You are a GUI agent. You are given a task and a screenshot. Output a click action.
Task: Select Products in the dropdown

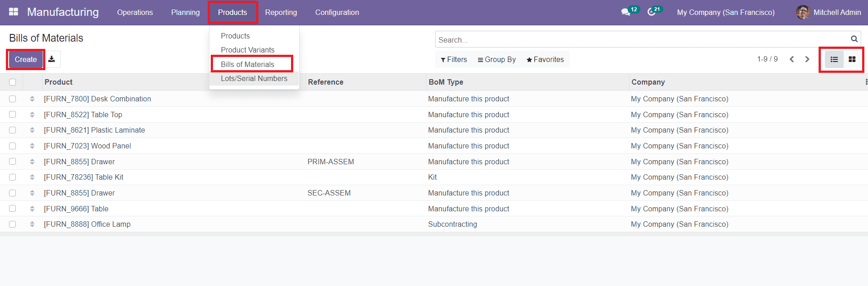coord(235,36)
